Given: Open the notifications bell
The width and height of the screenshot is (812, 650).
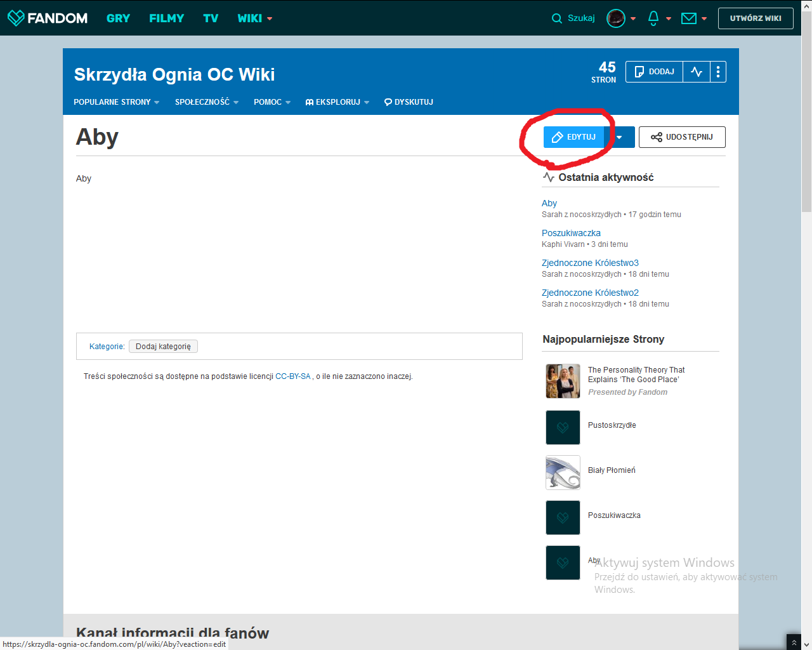Looking at the screenshot, I should pos(653,18).
